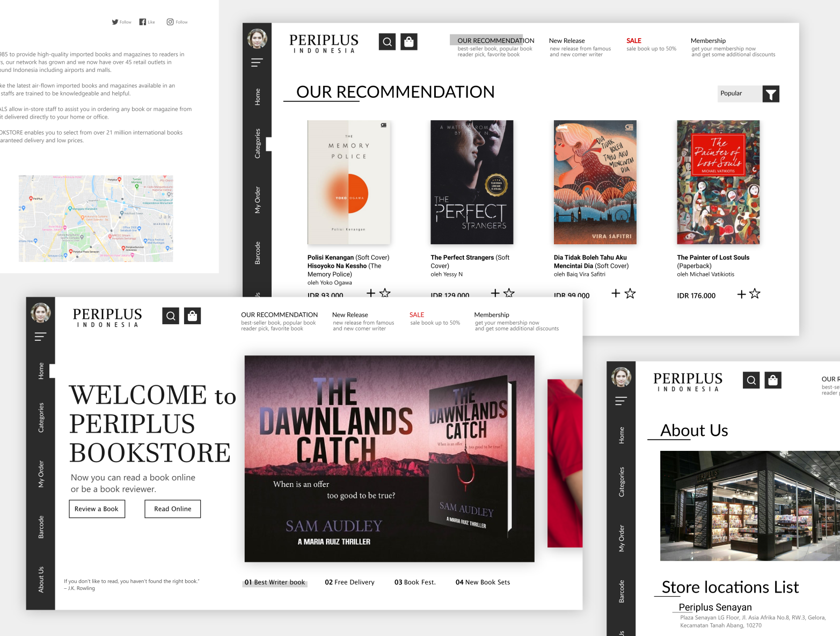Toggle the Facebook Like button
The image size is (840, 636).
pos(142,21)
